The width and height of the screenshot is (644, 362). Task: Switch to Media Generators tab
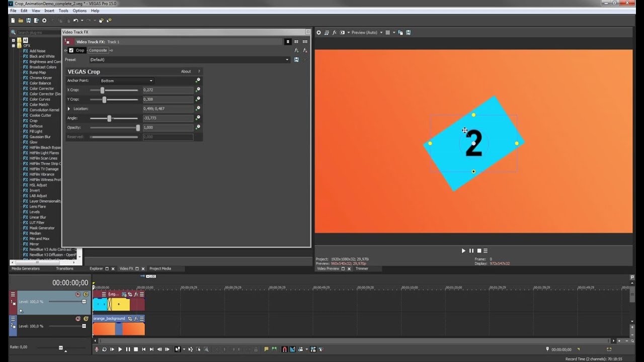[x=26, y=268]
